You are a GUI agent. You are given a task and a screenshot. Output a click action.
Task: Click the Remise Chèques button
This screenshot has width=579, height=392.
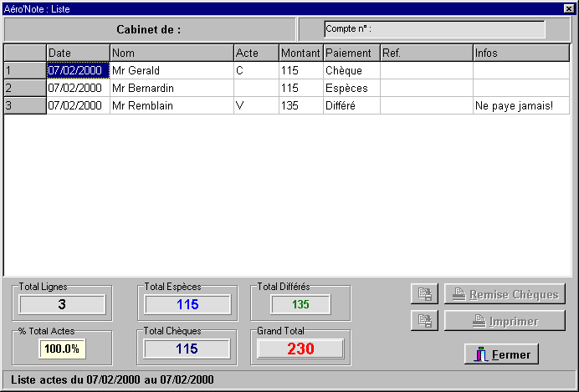pos(505,294)
